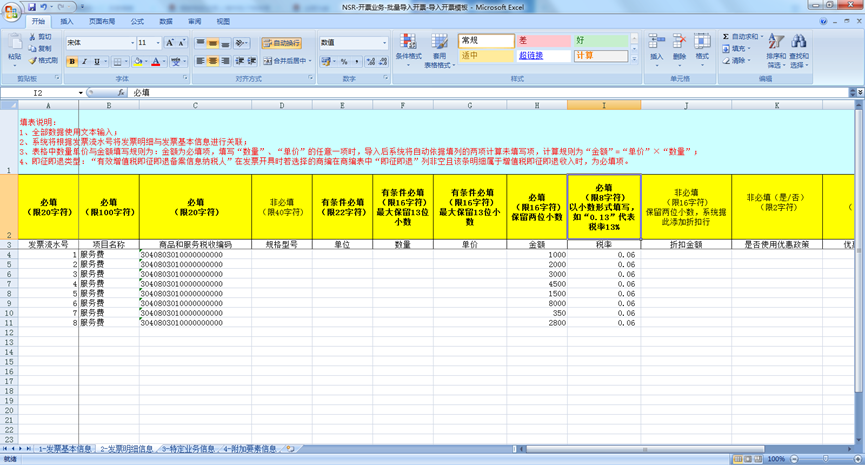Set top vertical alignment

click(200, 42)
